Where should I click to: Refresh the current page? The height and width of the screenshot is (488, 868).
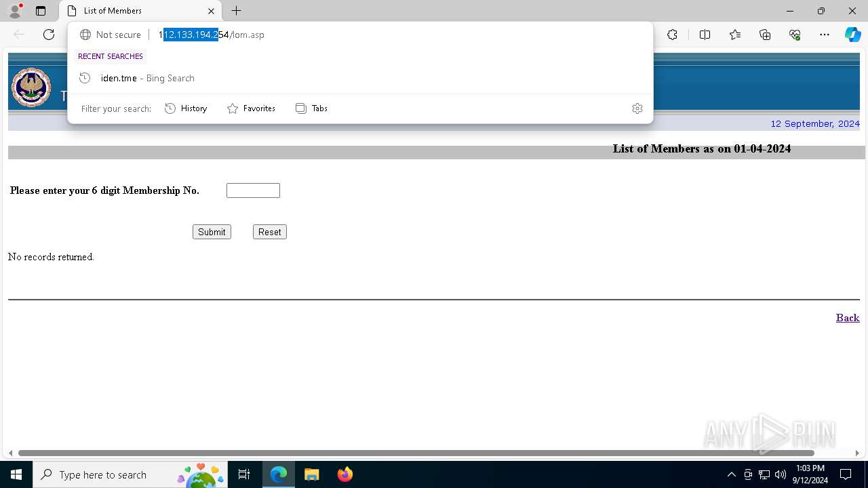click(x=49, y=35)
